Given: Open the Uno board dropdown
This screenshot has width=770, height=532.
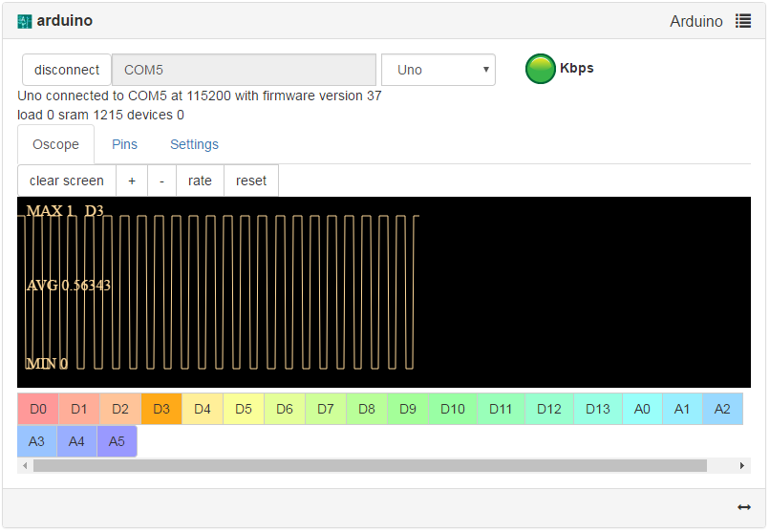Looking at the screenshot, I should pos(438,70).
